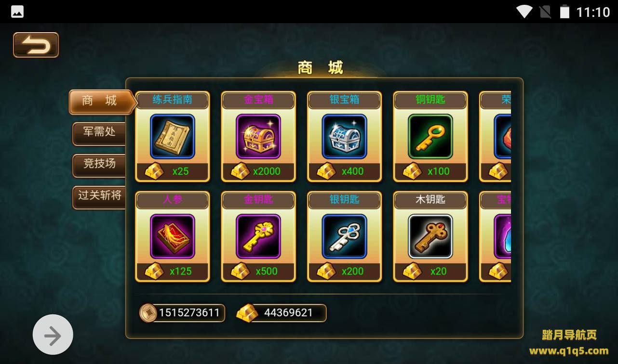Open the image notification in status bar
The height and width of the screenshot is (364, 618).
[17, 12]
